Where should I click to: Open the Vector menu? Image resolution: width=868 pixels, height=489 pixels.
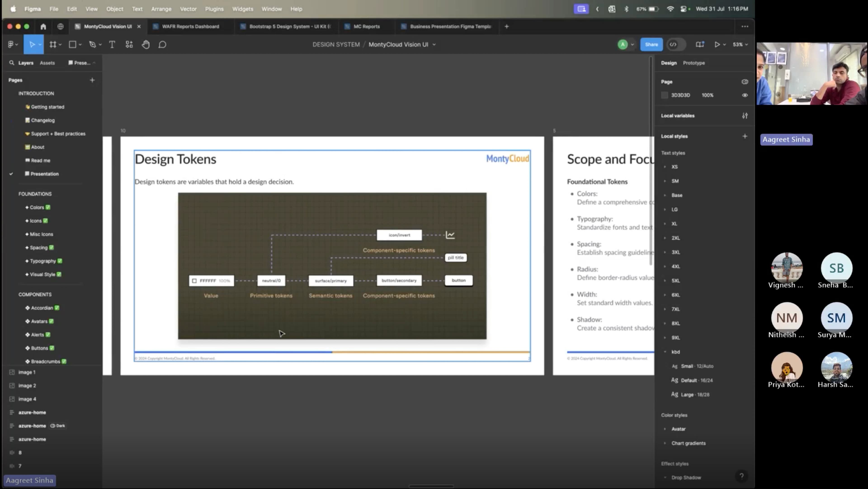click(x=188, y=9)
